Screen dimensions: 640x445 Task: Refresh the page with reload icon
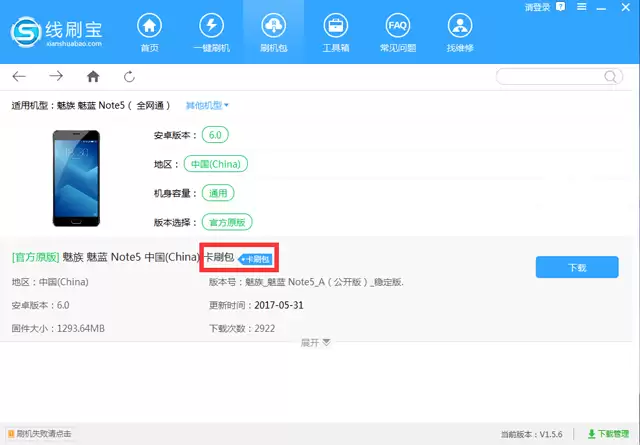click(x=129, y=76)
